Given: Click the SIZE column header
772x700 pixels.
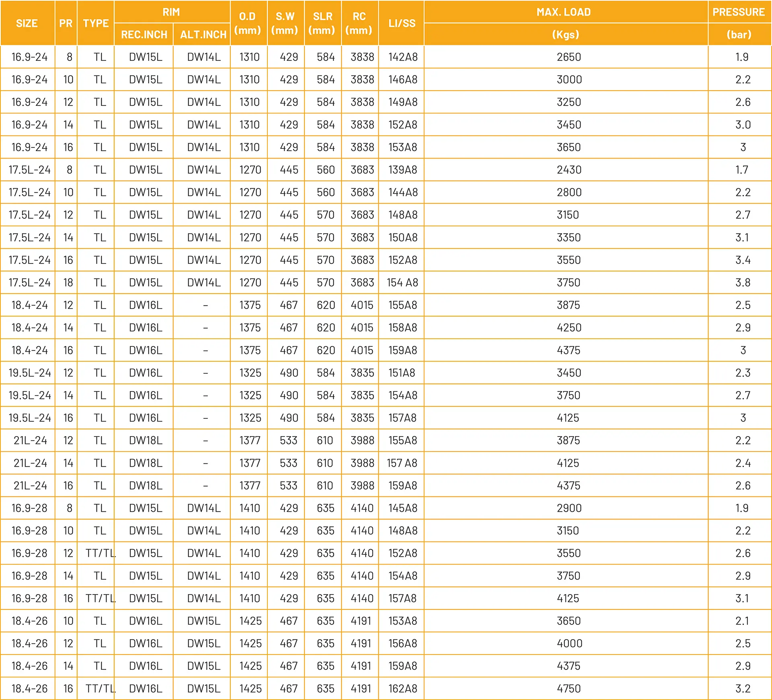Looking at the screenshot, I should [27, 23].
